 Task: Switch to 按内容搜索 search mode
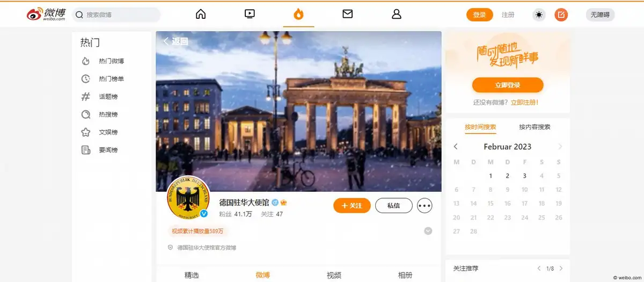click(535, 127)
